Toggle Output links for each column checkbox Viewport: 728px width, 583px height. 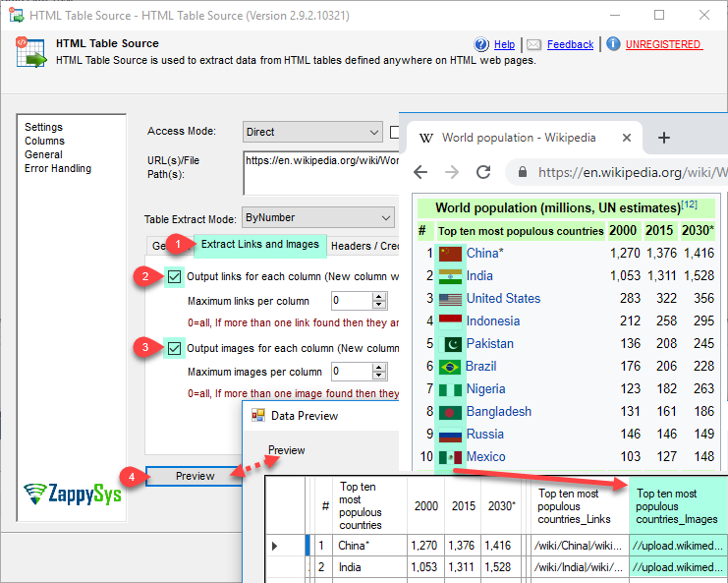(174, 277)
